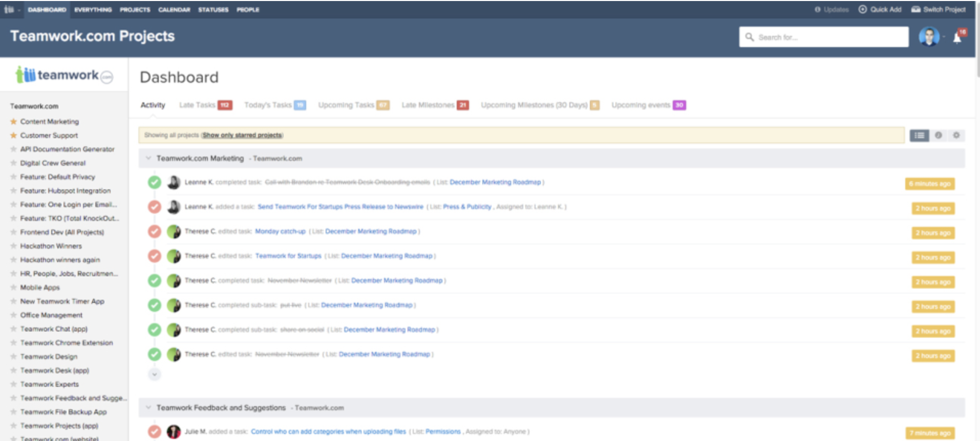
Task: Open the dashboard settings gear icon
Action: (x=956, y=136)
